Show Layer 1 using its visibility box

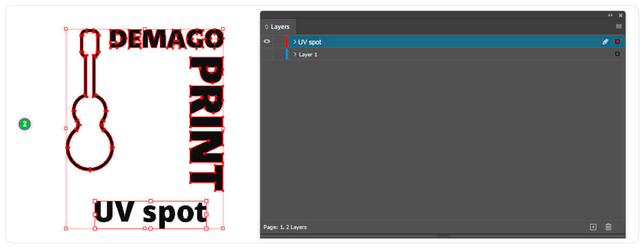tap(267, 54)
